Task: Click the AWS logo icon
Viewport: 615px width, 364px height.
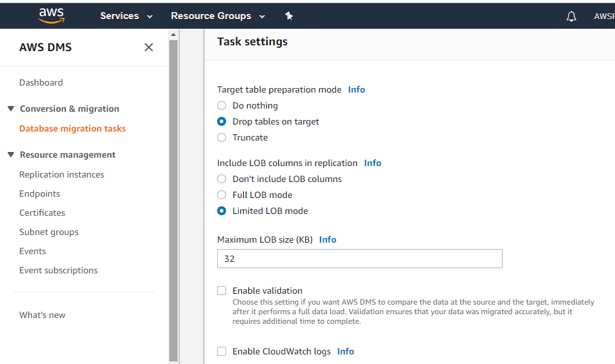Action: [51, 16]
